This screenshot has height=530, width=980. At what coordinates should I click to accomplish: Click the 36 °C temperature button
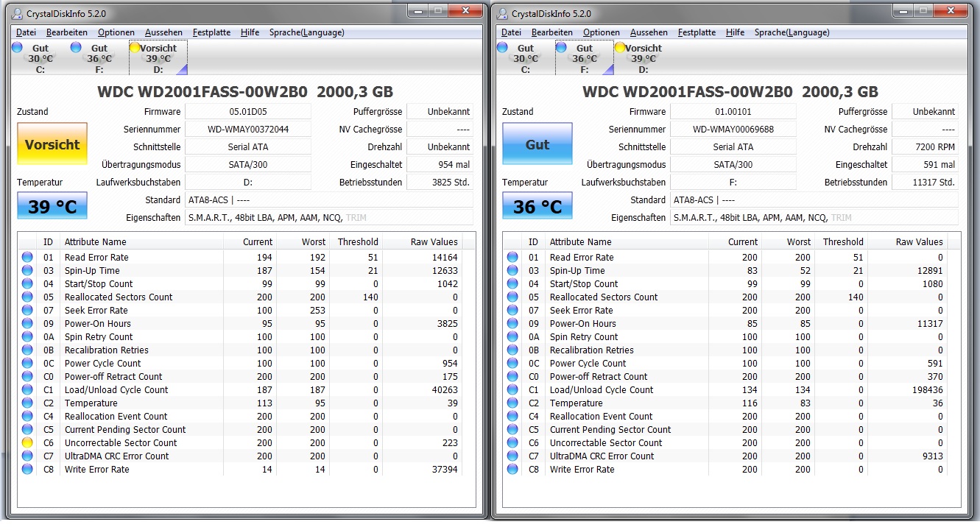coord(537,206)
